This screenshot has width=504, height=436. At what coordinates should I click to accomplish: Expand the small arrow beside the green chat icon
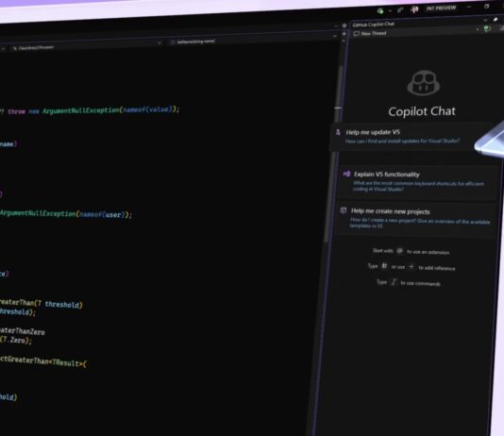coord(478,29)
